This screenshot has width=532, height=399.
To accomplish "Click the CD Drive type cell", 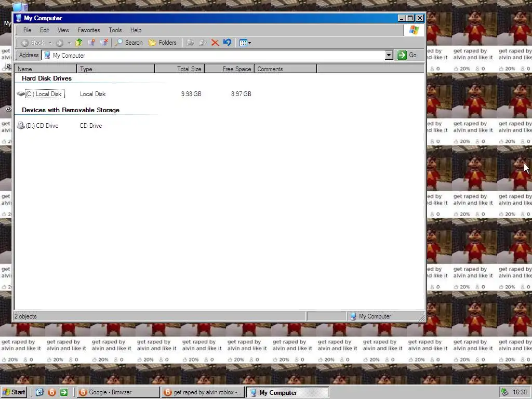I will (91, 126).
